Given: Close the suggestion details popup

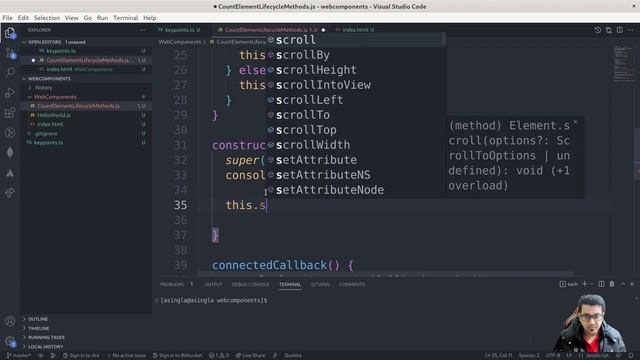Looking at the screenshot, I should pos(576,122).
